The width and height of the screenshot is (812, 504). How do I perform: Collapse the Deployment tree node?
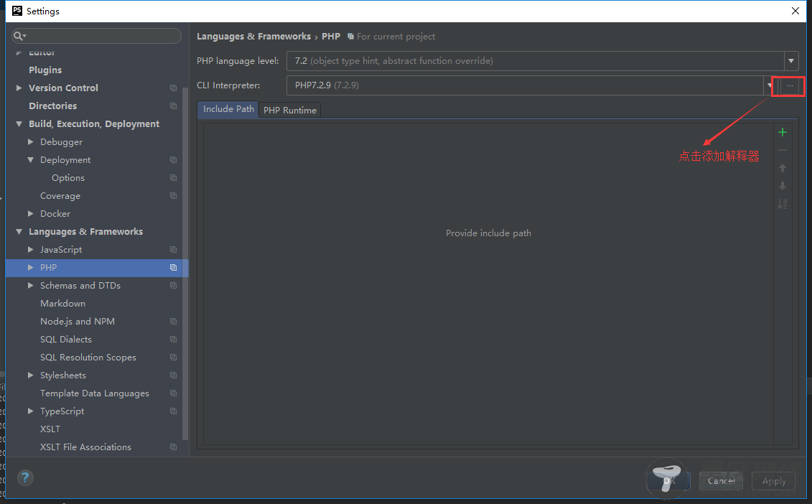(31, 160)
